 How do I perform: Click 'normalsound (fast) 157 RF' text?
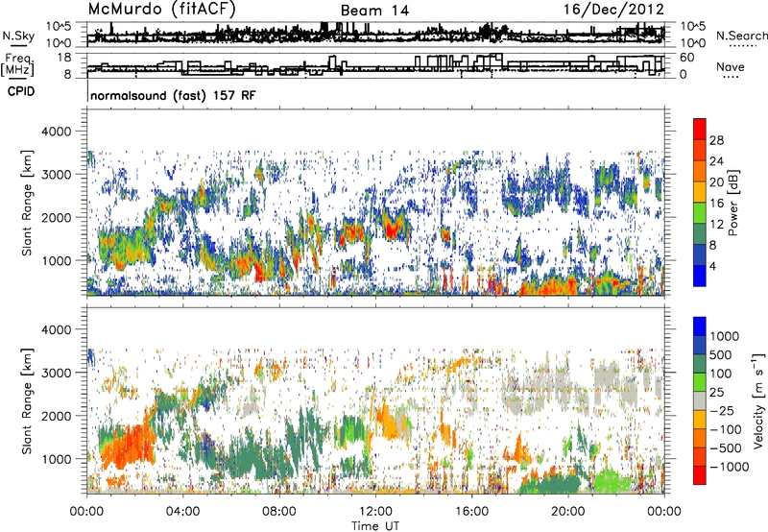click(x=173, y=95)
